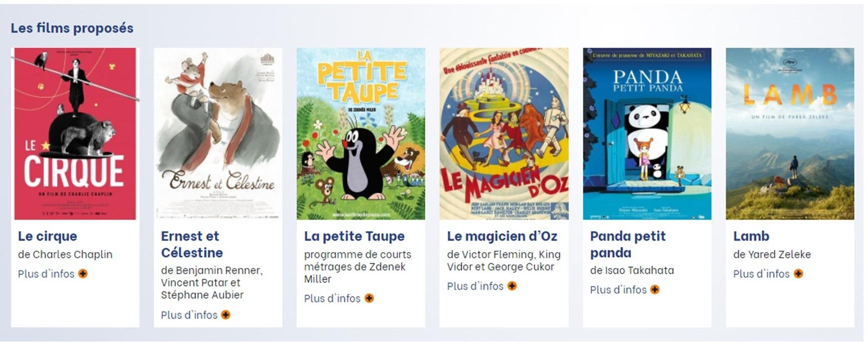The width and height of the screenshot is (868, 346).
Task: Click the plus icon under Le cirque
Action: (x=83, y=274)
